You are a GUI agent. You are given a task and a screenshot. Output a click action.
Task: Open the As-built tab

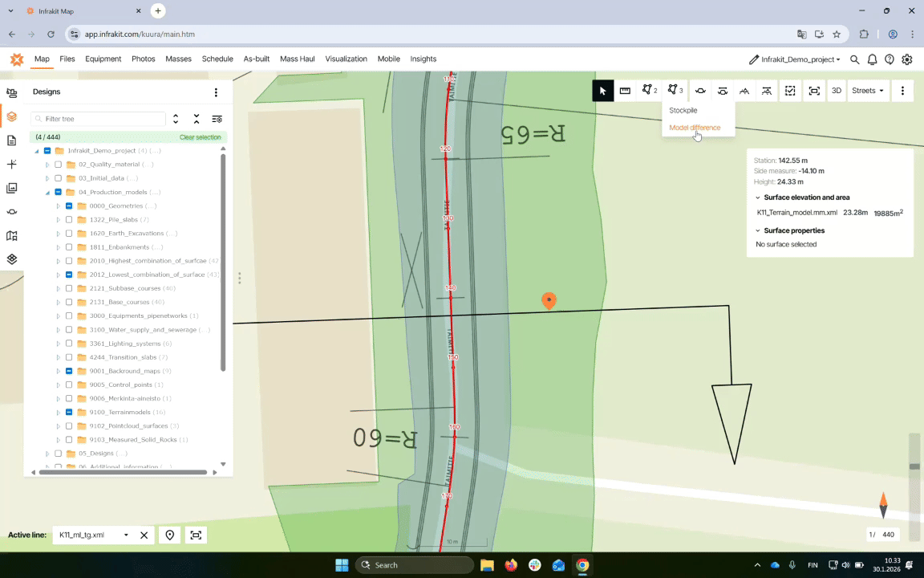coord(257,59)
